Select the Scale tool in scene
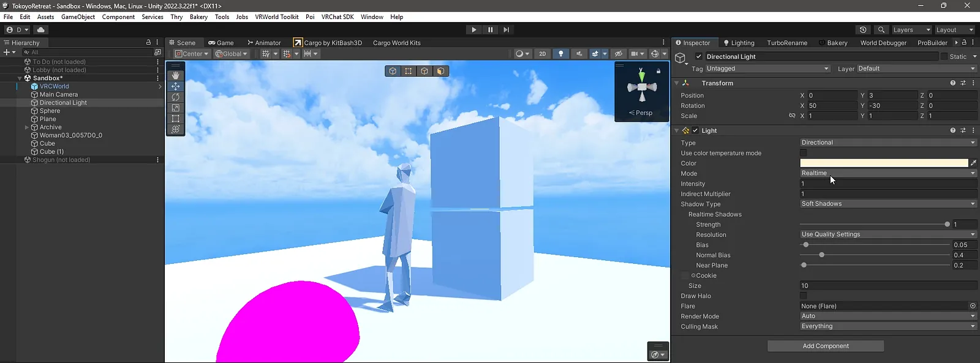This screenshot has height=363, width=980. tap(176, 108)
